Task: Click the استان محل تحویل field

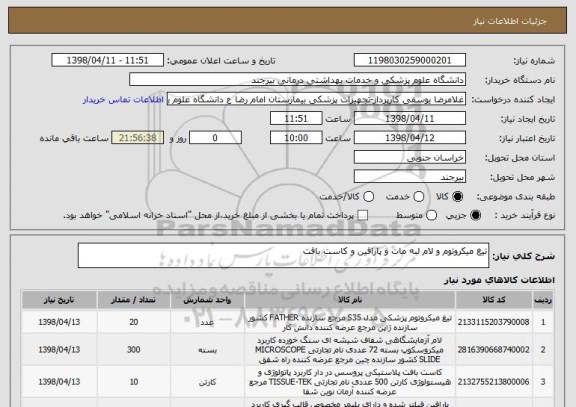Action: click(410, 157)
